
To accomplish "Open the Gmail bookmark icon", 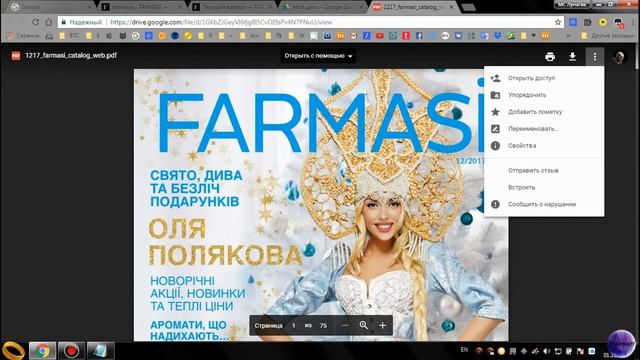I will coord(353,36).
